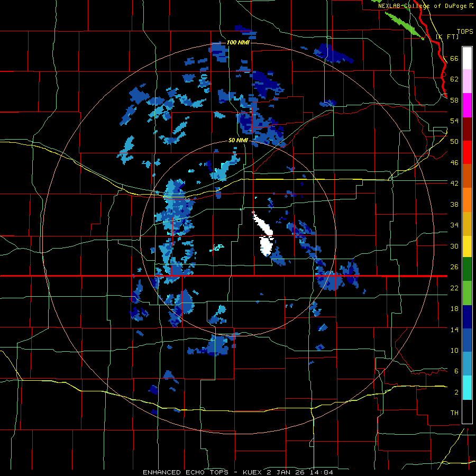
Task: Select the 50 NMI range ring label
Action: click(238, 141)
